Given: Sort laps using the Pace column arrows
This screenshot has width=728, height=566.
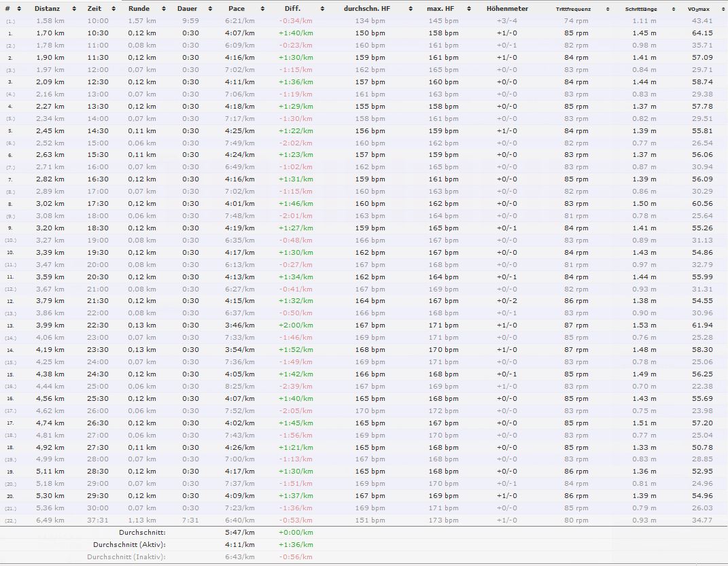Looking at the screenshot, I should [x=260, y=9].
